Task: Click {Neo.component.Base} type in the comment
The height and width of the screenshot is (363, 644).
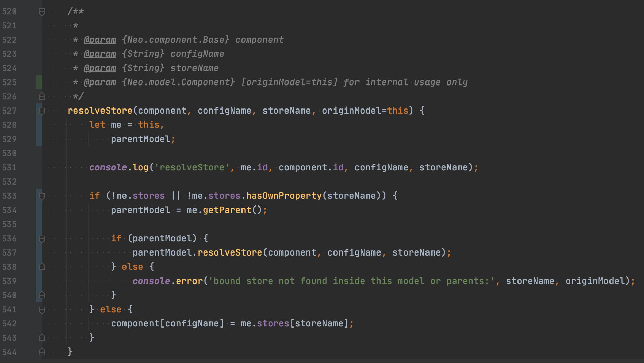Action: click(x=176, y=40)
